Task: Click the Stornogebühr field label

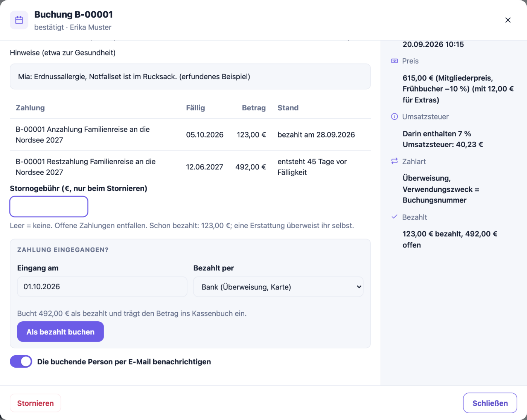Action: tap(78, 188)
